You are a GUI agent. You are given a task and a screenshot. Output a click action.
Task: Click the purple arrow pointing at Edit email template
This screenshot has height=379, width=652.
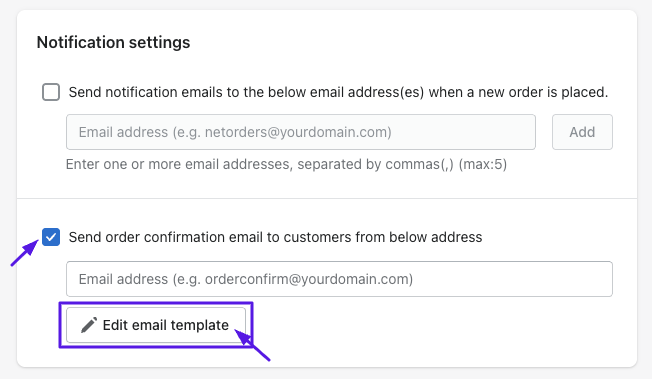coord(252,345)
